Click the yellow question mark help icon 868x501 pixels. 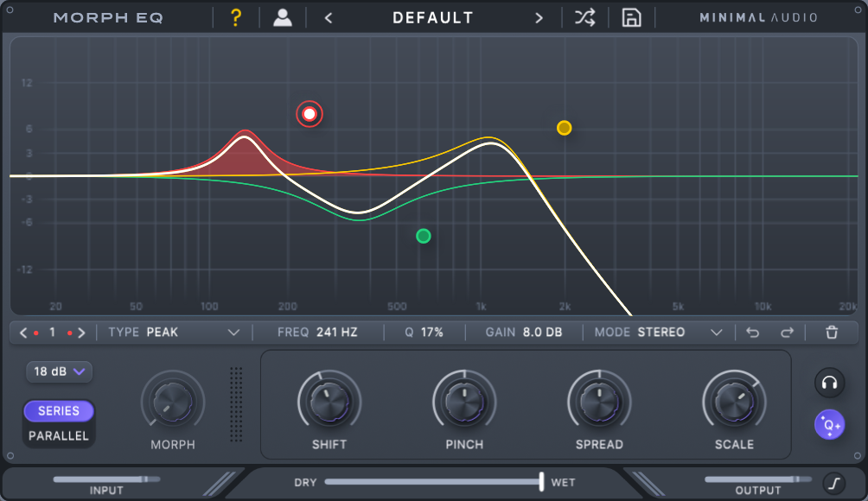pos(236,18)
